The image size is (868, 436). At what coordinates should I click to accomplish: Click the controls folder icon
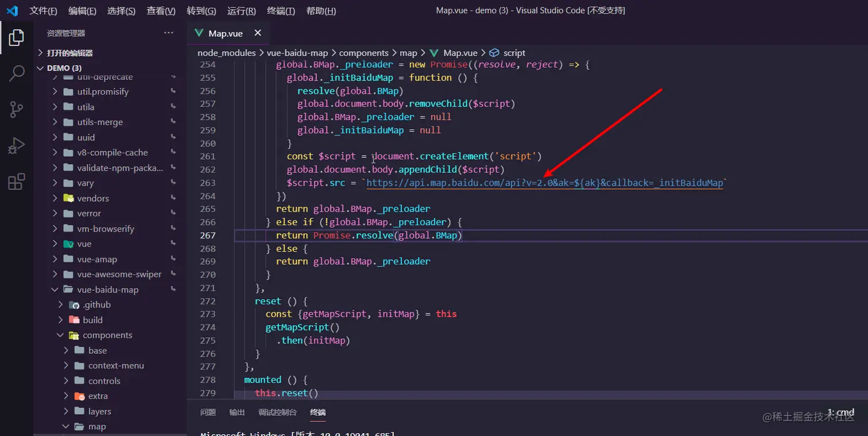[80, 381]
